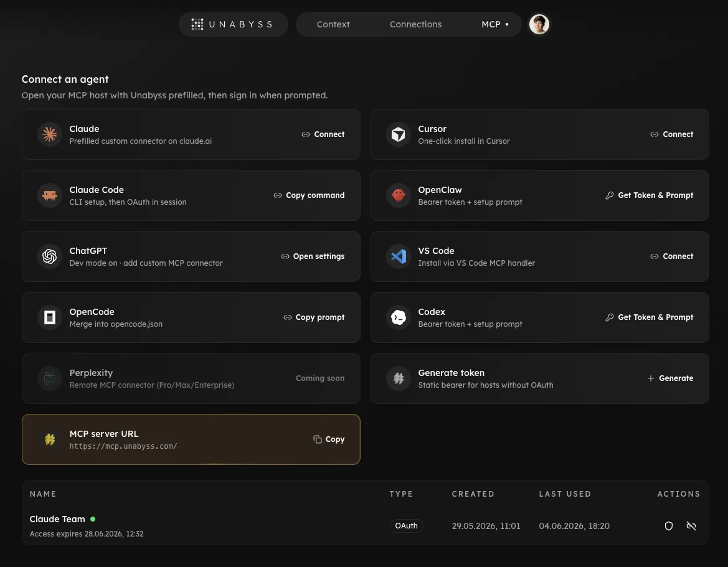
Task: Click the CREATED column header
Action: pyautogui.click(x=473, y=494)
